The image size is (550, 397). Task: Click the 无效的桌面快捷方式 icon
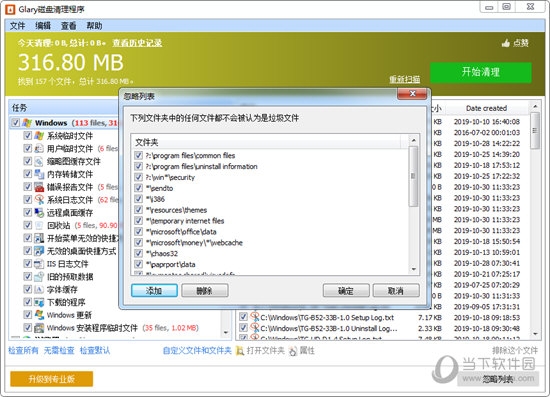pos(39,251)
